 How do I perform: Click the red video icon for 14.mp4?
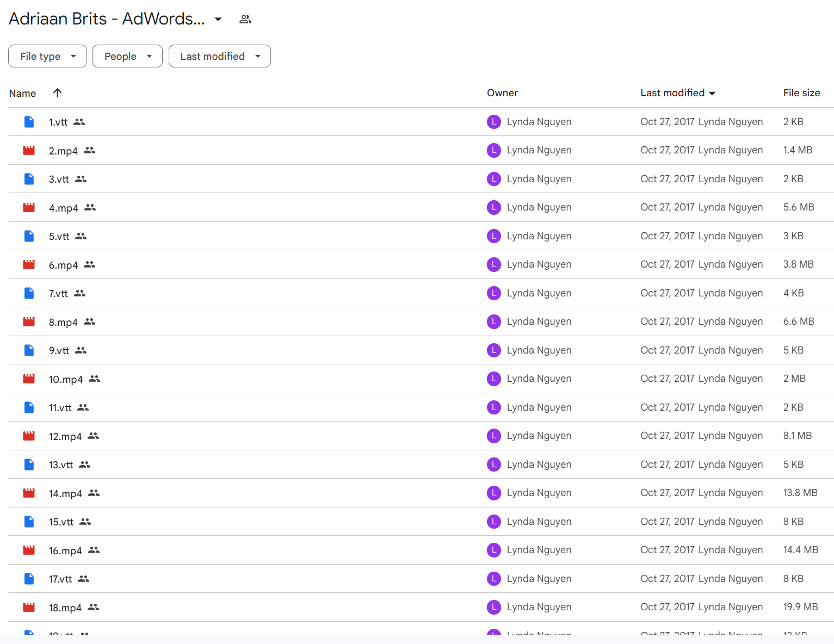tap(29, 493)
